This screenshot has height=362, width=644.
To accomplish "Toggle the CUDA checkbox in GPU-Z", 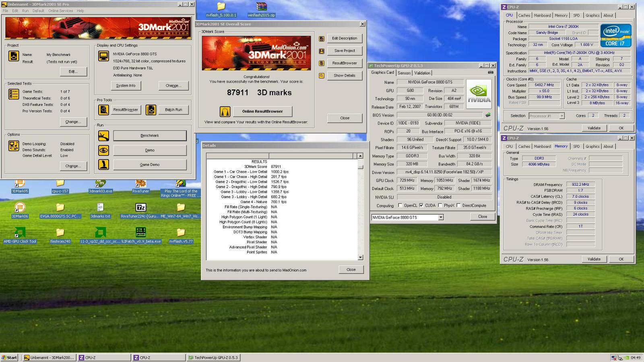I will pos(421,205).
